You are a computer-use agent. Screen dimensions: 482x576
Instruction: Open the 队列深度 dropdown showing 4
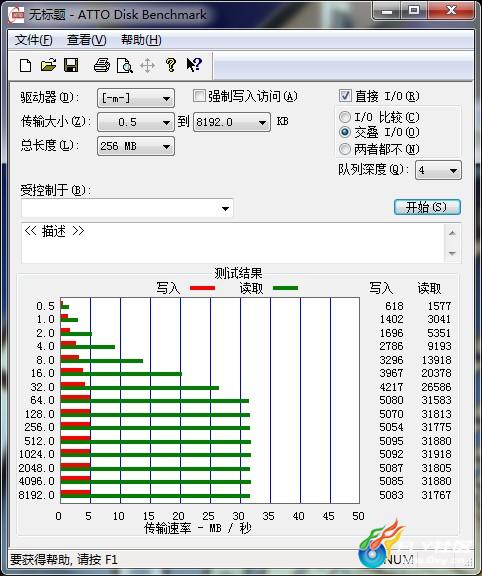(x=438, y=170)
